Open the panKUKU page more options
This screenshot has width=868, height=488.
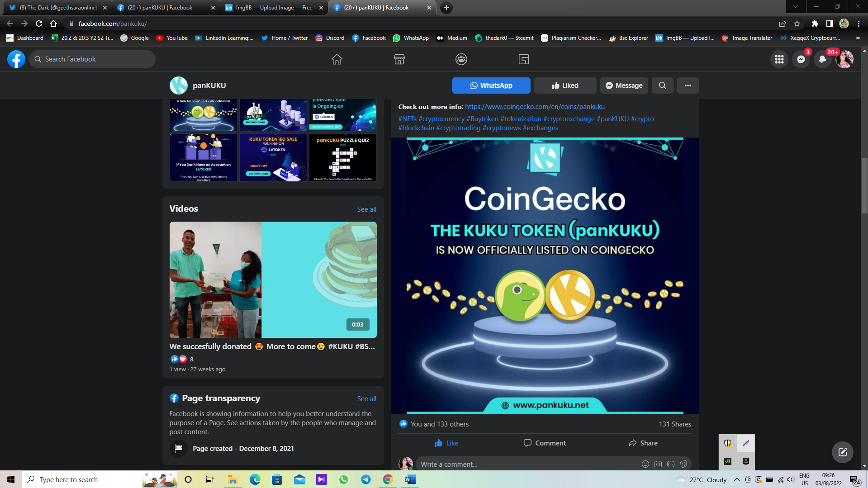[688, 85]
